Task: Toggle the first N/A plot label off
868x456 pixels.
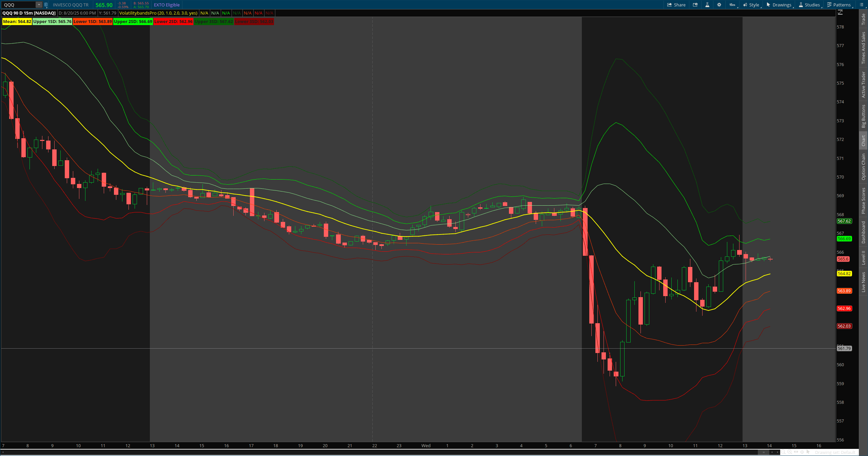Action: [x=204, y=13]
